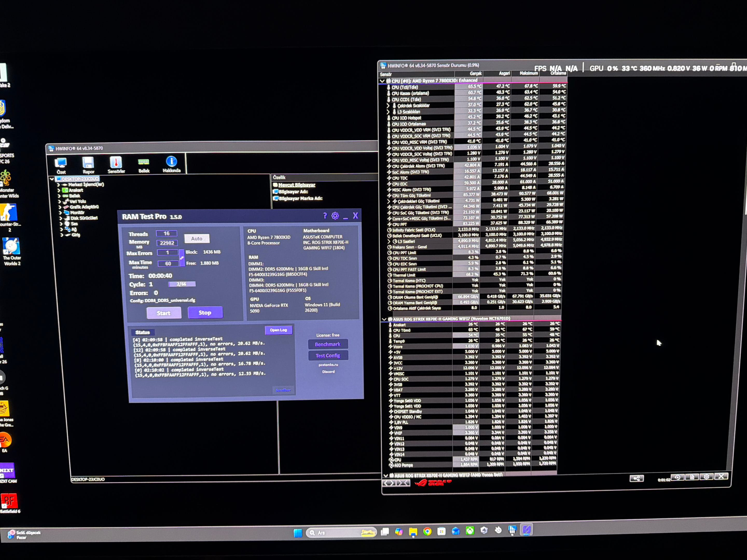Viewport: 747px width, 560px height.
Task: Open the NZXT CAM desktop shortcut
Action: (8, 473)
